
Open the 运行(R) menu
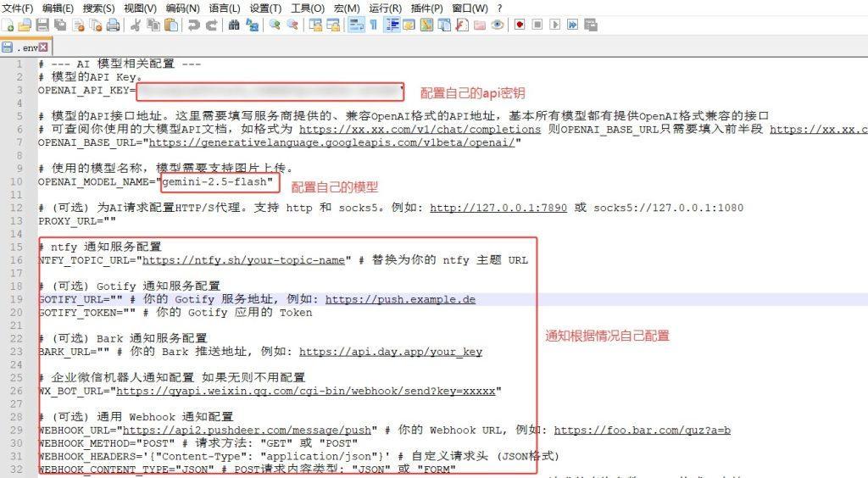click(x=386, y=8)
